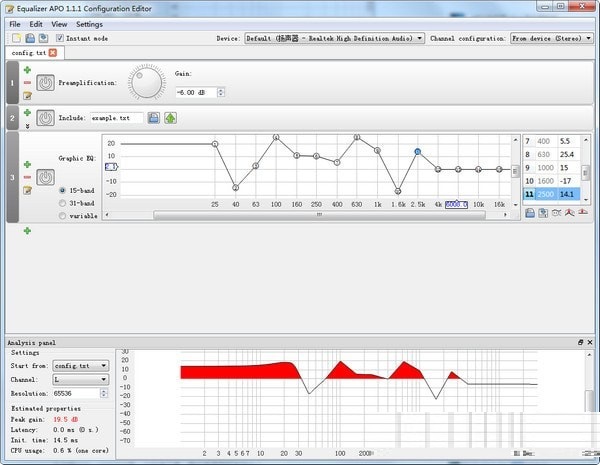Click green up-arrow icon in Include row

coord(170,118)
